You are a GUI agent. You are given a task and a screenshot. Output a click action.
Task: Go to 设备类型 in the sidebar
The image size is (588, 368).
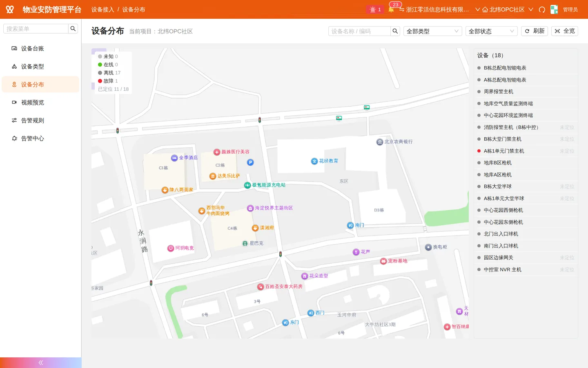click(40, 66)
